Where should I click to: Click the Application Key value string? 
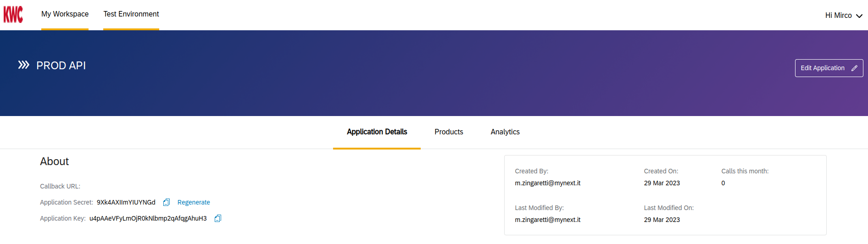148,218
